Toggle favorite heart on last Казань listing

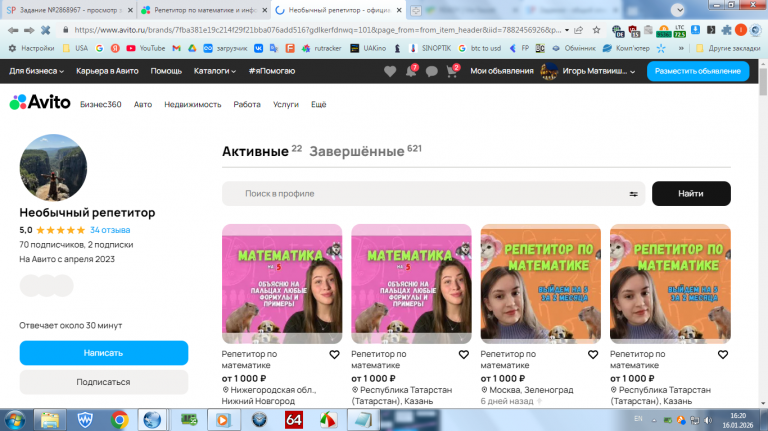coord(723,355)
